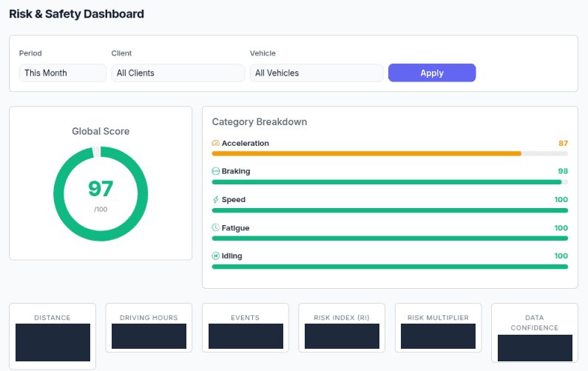This screenshot has height=371, width=588.
Task: Click the Category Breakdown heading
Action: pos(260,121)
